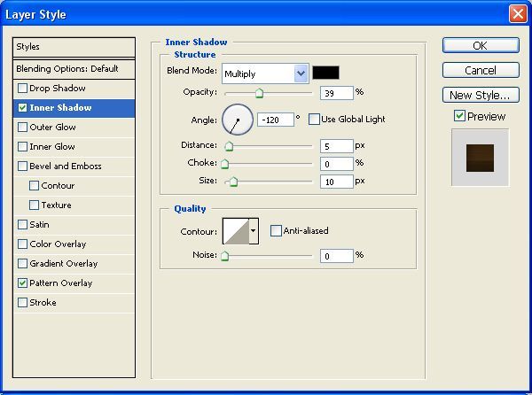This screenshot has height=395, width=532.
Task: Click the angle dial control
Action: (237, 119)
